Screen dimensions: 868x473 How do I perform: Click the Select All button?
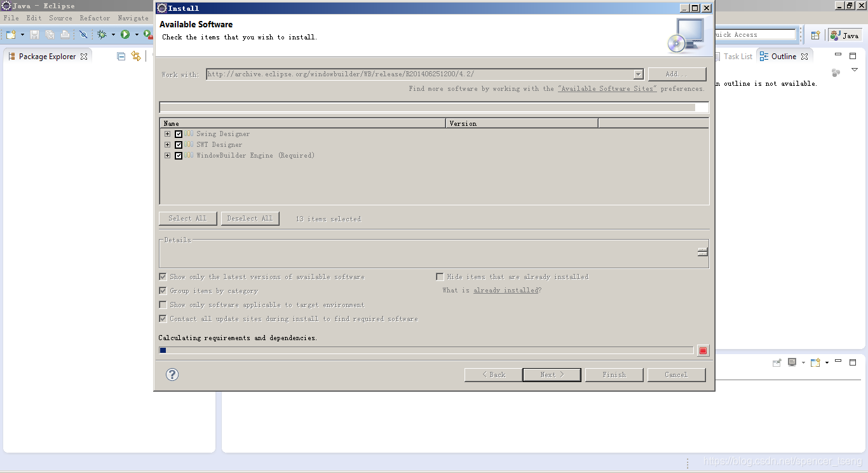(187, 218)
